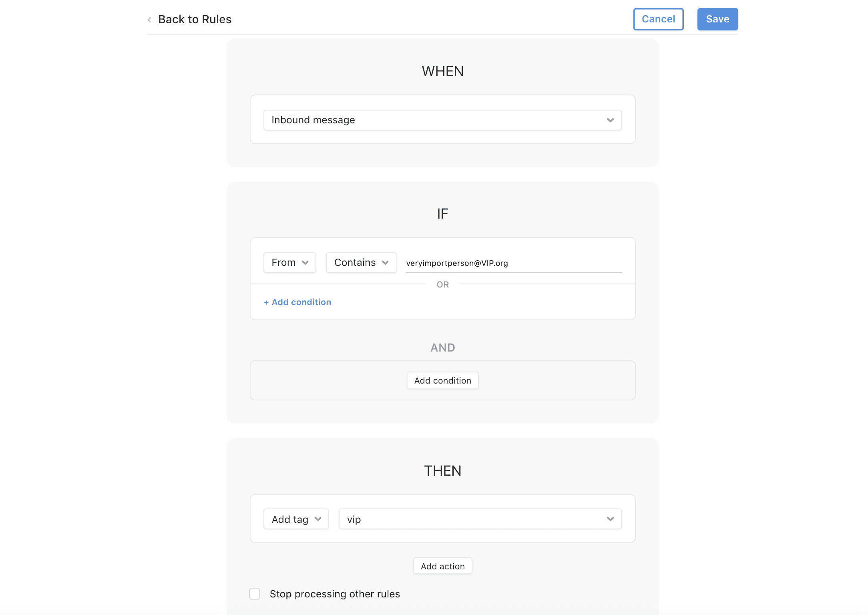Edit the veryimportperson@VIP.org value field
This screenshot has width=868, height=615.
pos(514,263)
